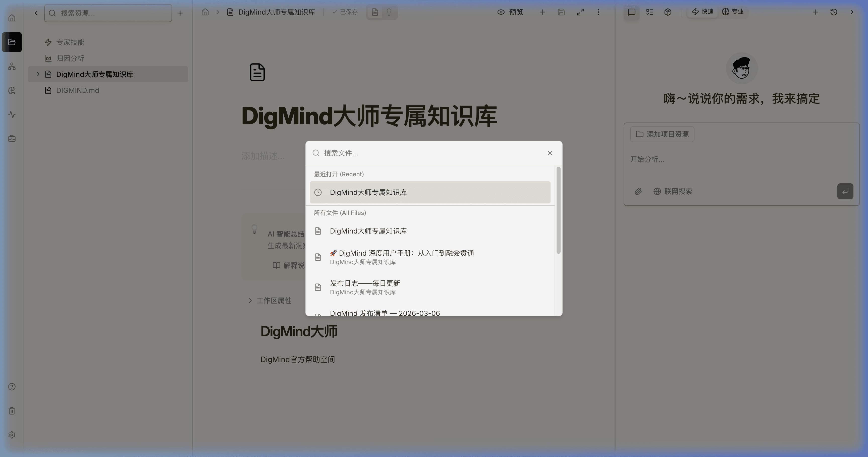Close the file search dialog

tap(550, 153)
